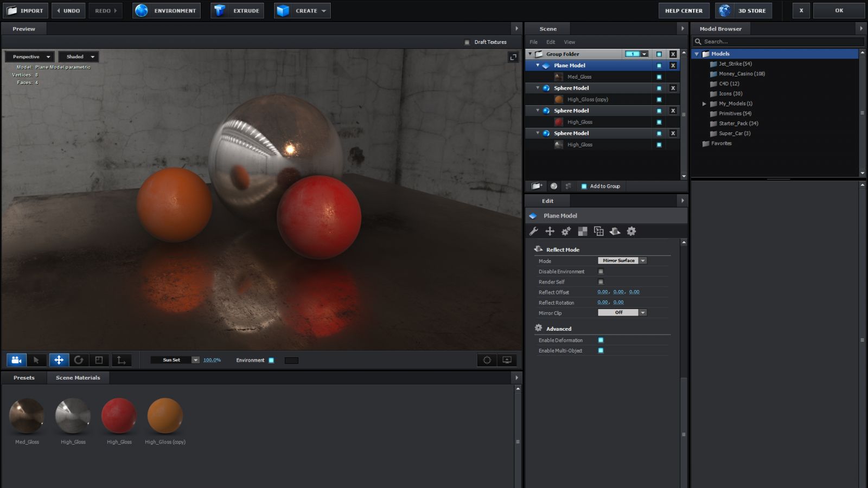
Task: Select the camera orbit tool in preview toolbar
Action: [x=16, y=359]
